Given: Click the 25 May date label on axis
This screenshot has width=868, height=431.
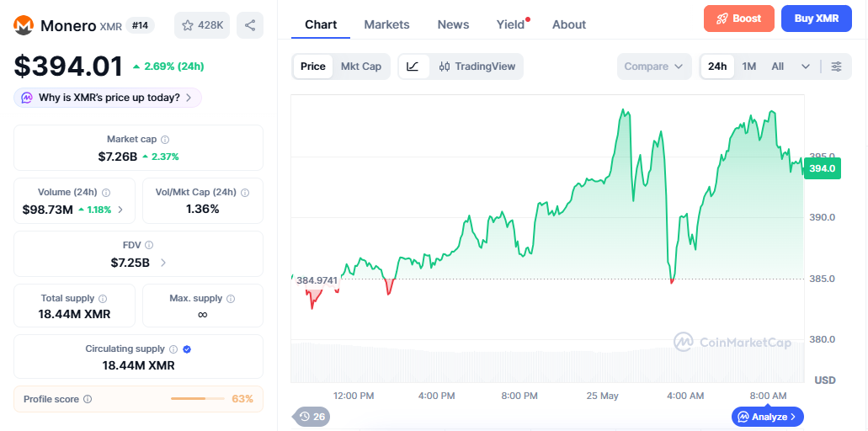Looking at the screenshot, I should pos(602,396).
